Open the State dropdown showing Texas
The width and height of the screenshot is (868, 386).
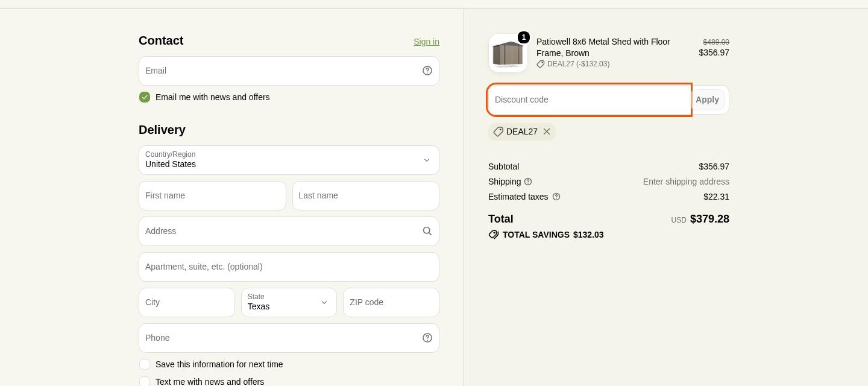point(289,302)
